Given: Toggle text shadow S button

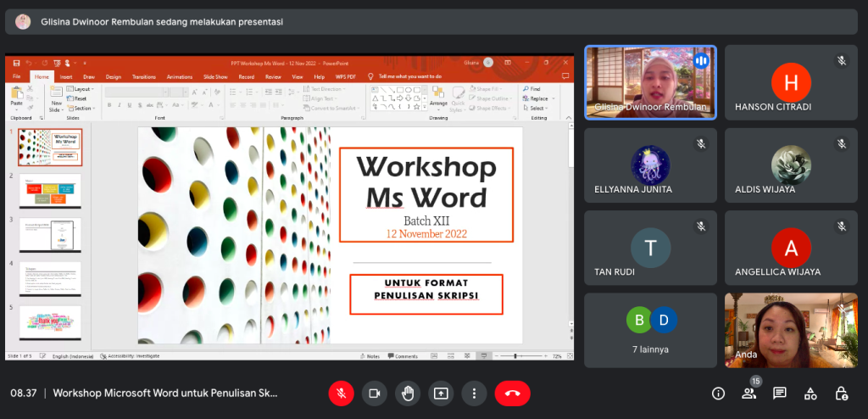Looking at the screenshot, I should [x=140, y=105].
